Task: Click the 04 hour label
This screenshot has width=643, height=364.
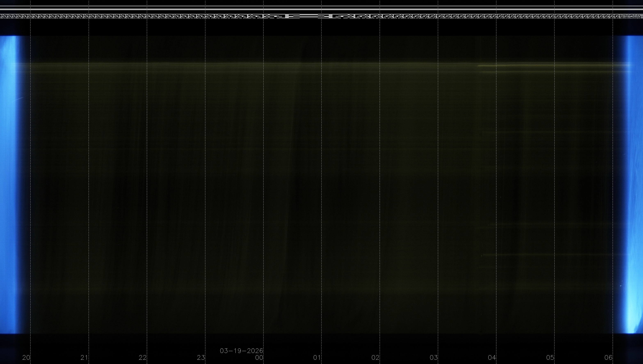Action: click(x=492, y=357)
